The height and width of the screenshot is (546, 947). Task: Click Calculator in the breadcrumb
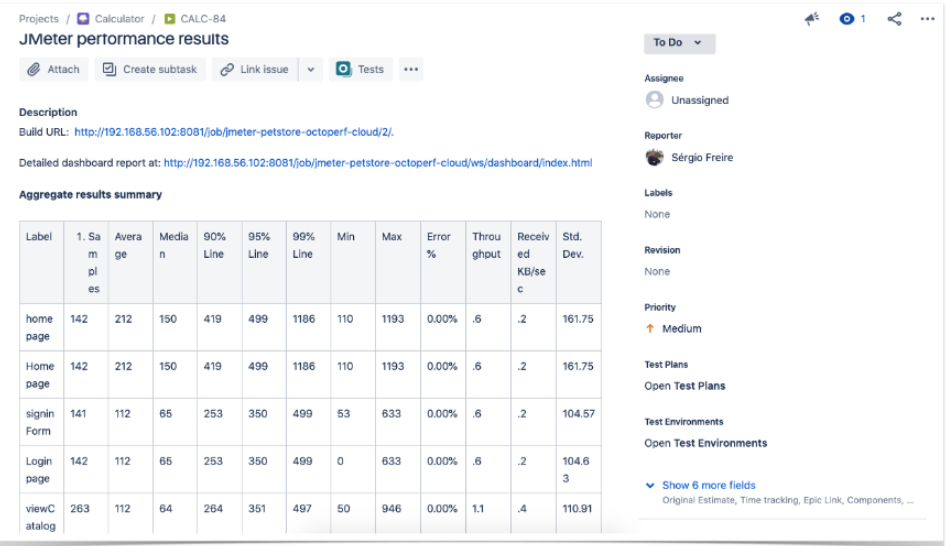(x=120, y=19)
